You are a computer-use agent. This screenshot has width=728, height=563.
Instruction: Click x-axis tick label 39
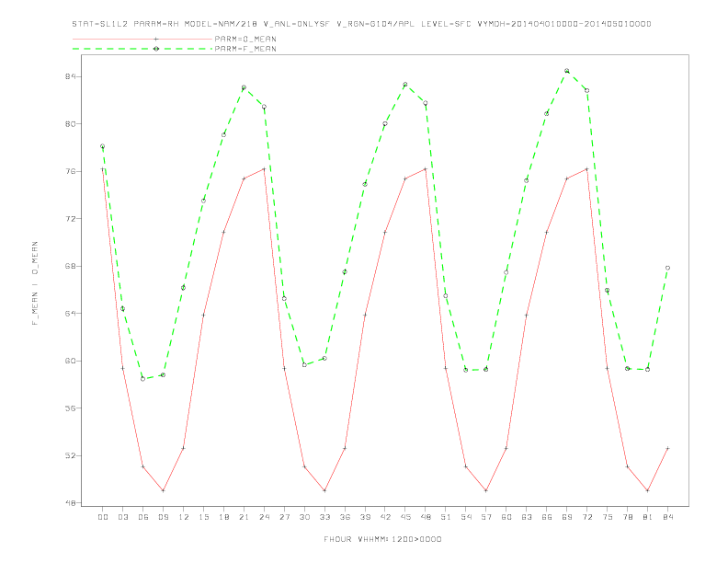pos(366,517)
